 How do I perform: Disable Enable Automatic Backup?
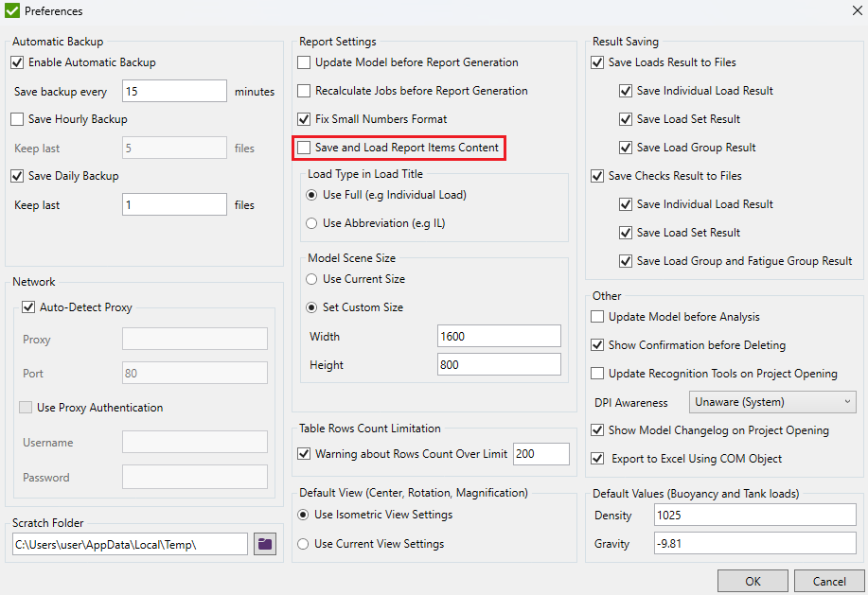(19, 61)
